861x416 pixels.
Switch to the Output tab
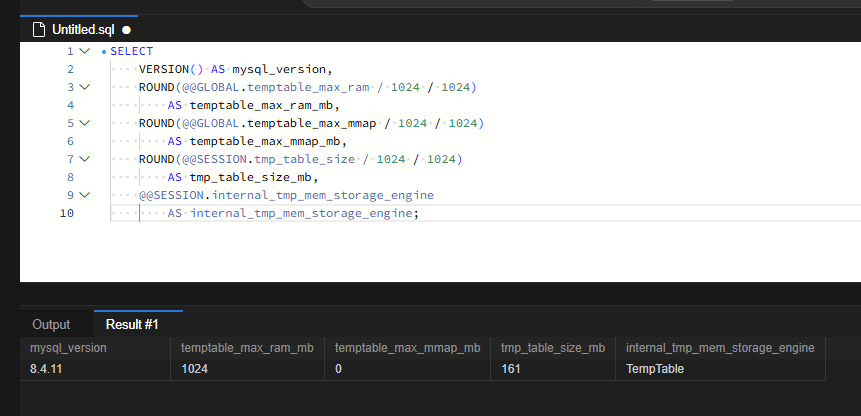click(x=51, y=324)
